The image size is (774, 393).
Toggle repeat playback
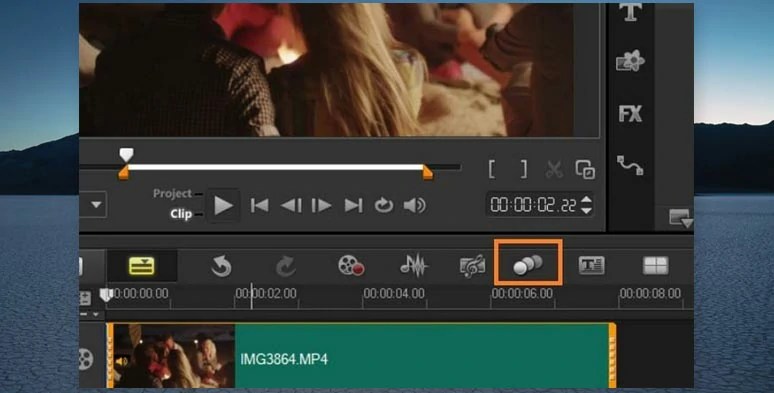(384, 205)
